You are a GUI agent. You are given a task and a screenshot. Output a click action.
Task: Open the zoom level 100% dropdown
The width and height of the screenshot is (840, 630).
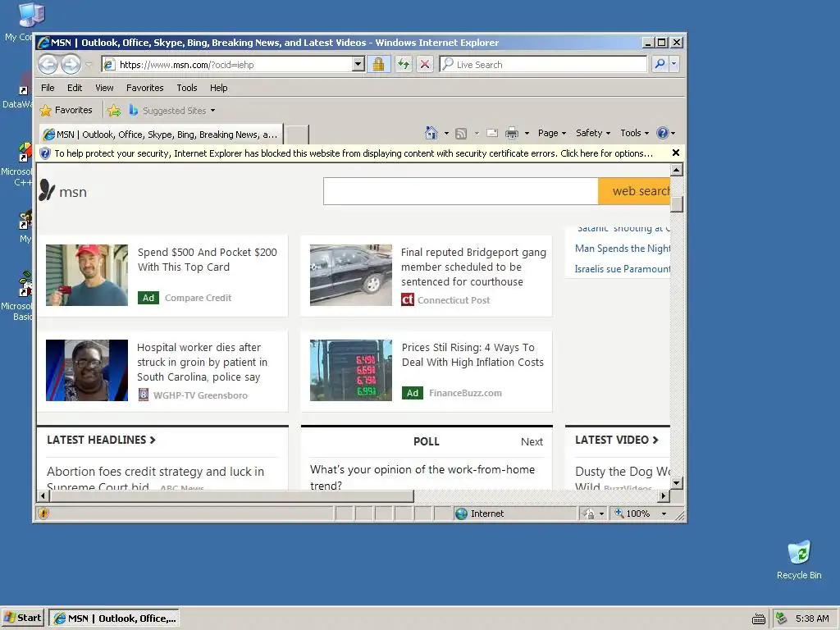(664, 514)
